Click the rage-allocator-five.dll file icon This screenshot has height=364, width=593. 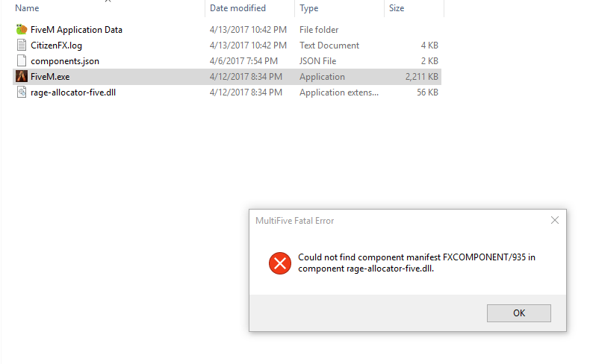21,92
